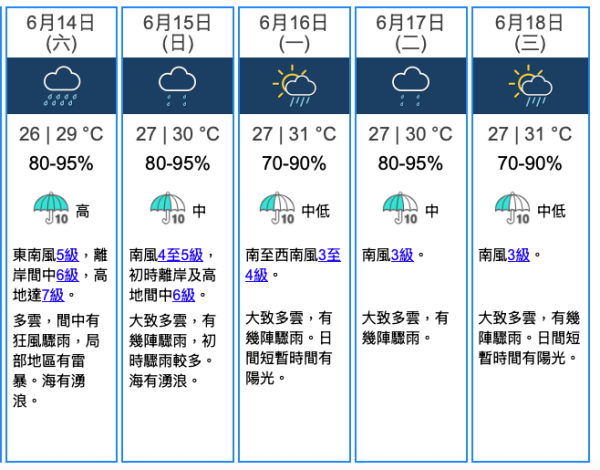Click the heavy rain icon for June 14
Screen dimensions: 600x470
coord(62,86)
